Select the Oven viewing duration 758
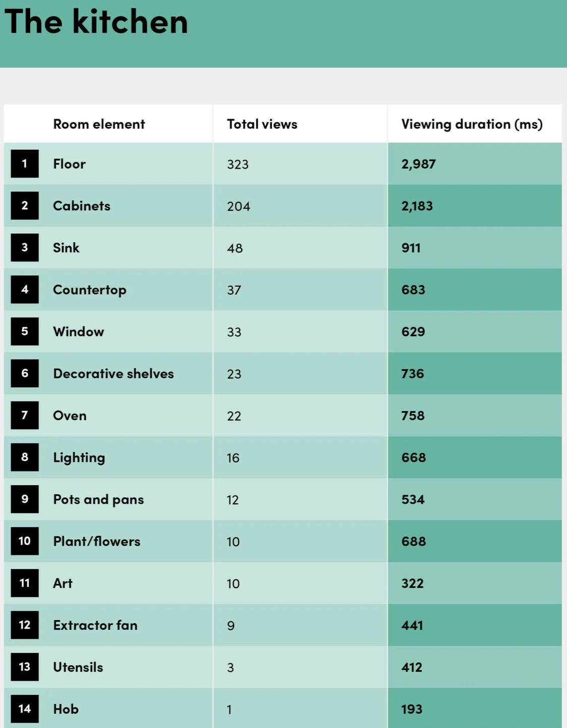 coord(413,415)
